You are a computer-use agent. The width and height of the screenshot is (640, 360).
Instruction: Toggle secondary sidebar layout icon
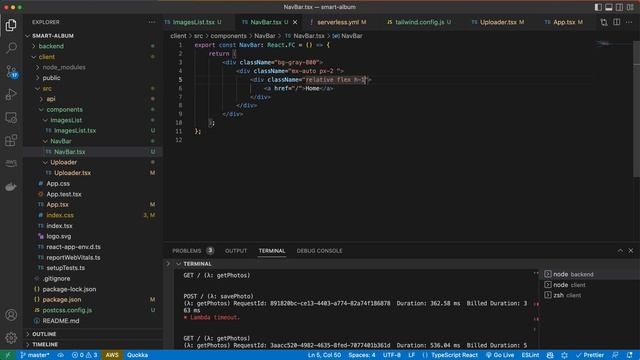point(619,7)
